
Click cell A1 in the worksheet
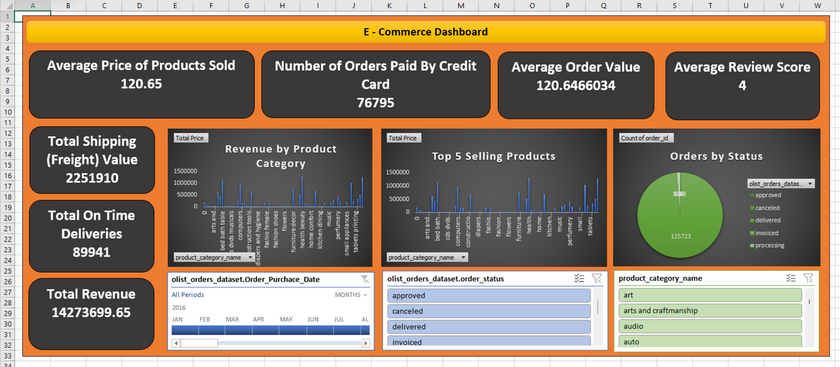point(33,16)
